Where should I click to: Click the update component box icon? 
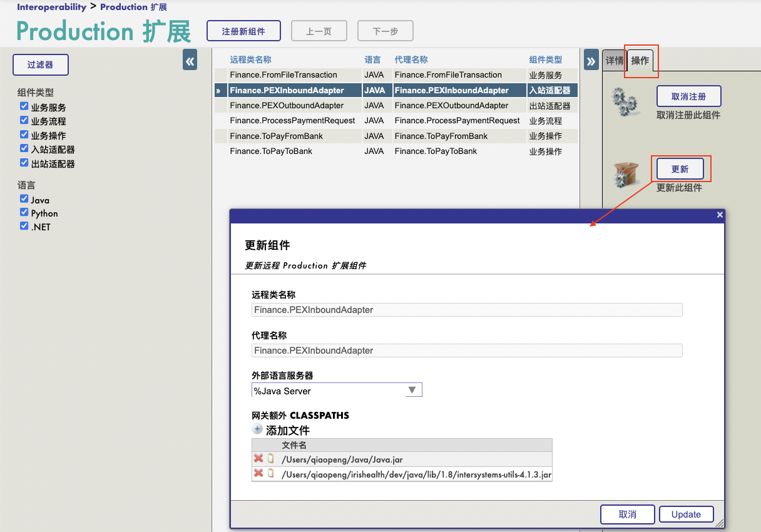point(625,175)
